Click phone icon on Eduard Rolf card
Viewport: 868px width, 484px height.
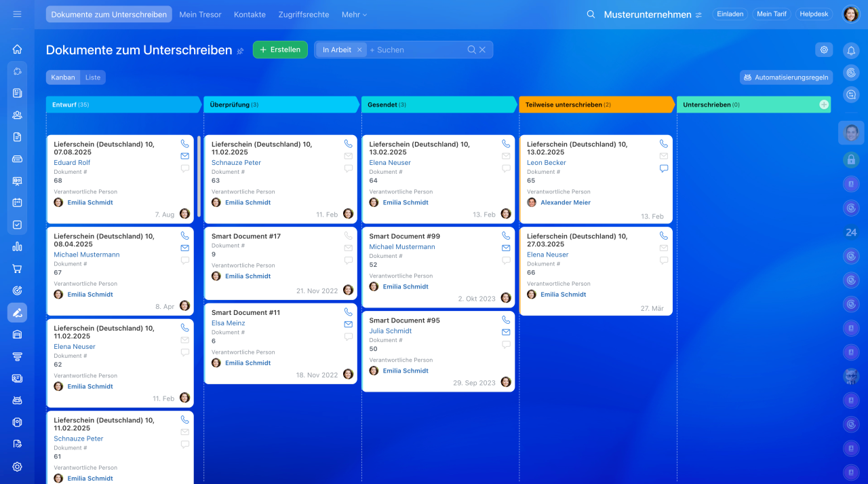tap(185, 144)
